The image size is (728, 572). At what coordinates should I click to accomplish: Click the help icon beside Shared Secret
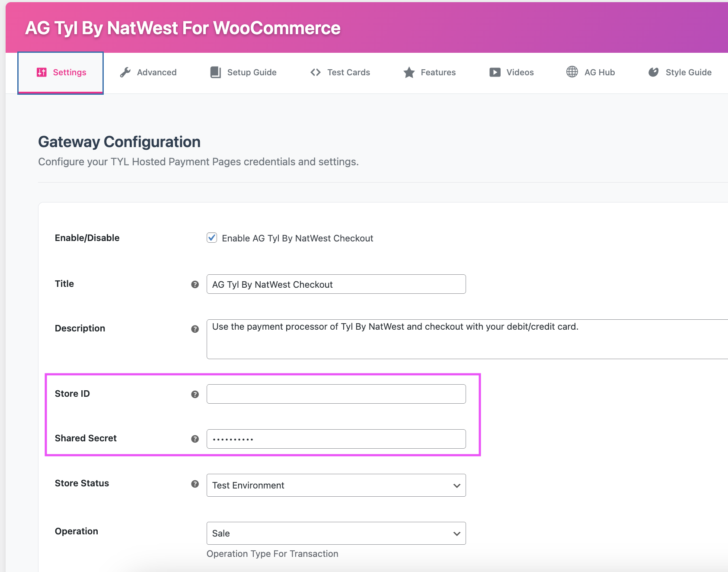coord(195,439)
